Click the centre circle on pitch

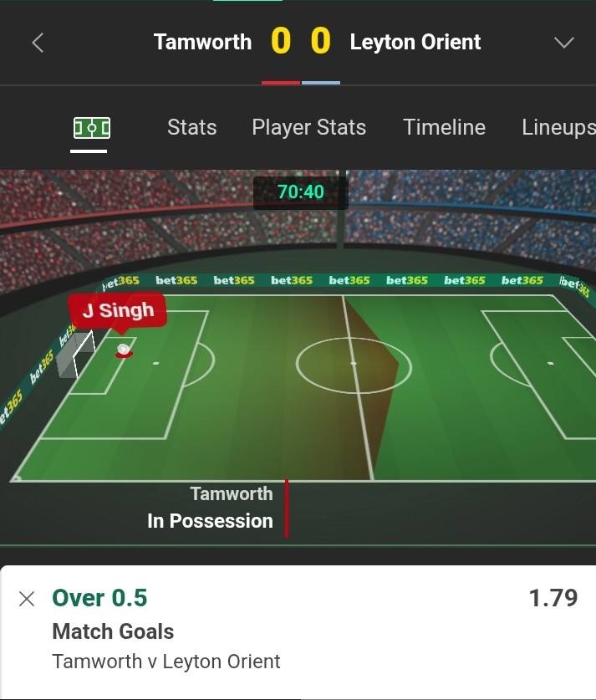coord(354,365)
